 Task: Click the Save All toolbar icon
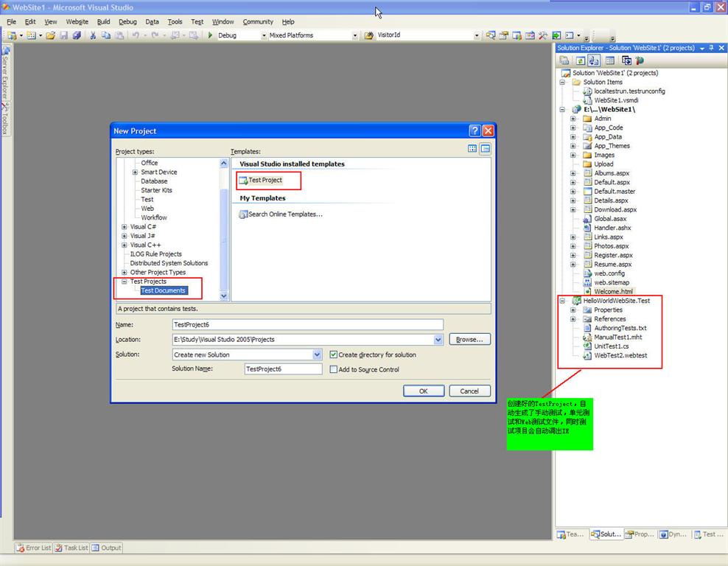tap(77, 35)
